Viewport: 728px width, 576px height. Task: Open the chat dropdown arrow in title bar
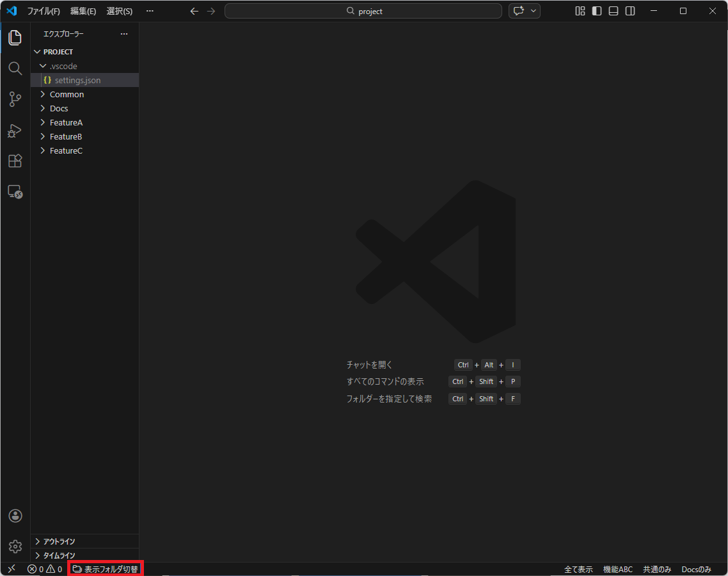point(533,11)
